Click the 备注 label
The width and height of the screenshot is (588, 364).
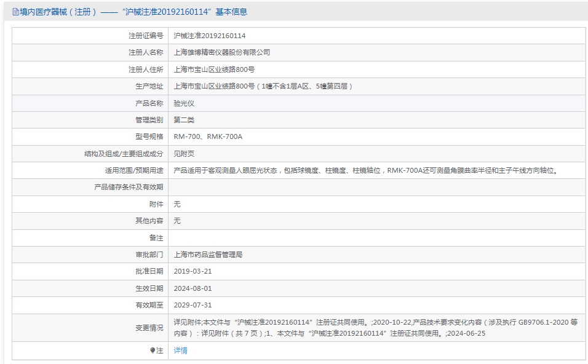pyautogui.click(x=156, y=238)
